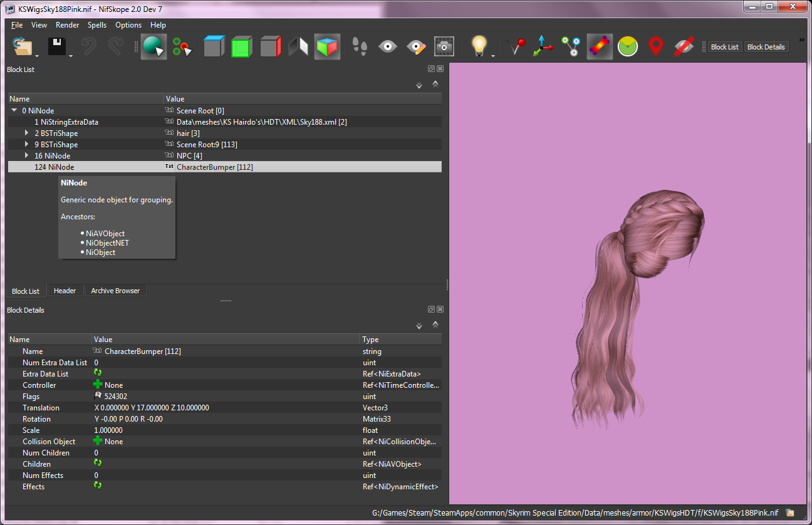Toggle the crossed-out eye hidden icon
Image resolution: width=812 pixels, height=525 pixels.
pos(684,46)
